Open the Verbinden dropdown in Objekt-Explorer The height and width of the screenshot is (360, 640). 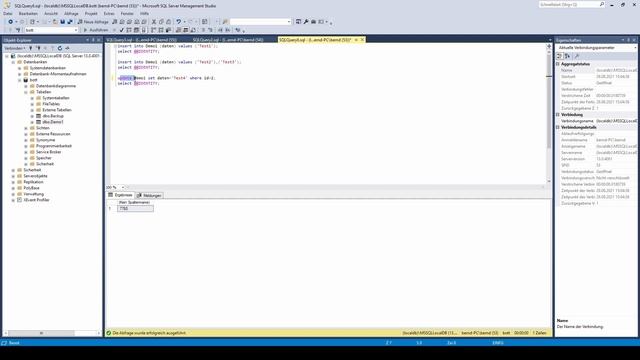15,48
